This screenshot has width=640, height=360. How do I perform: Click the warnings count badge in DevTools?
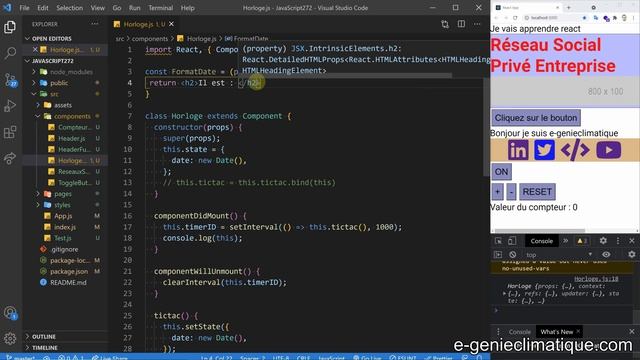pyautogui.click(x=582, y=241)
